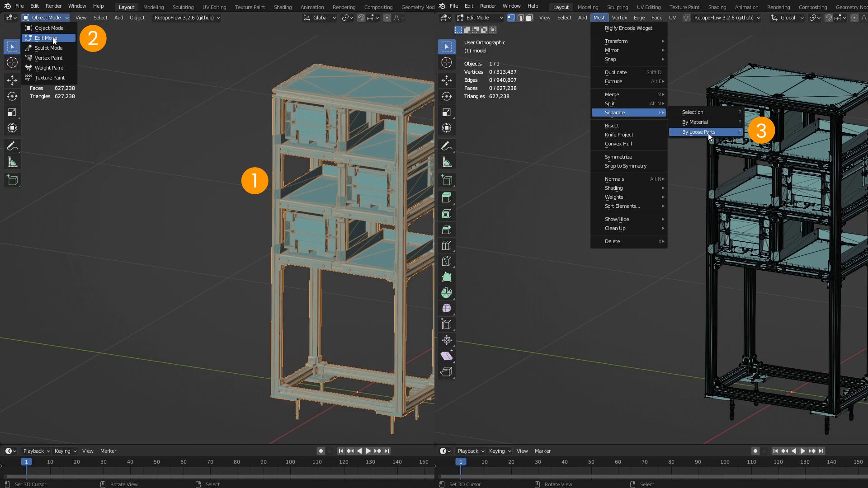Click Convex Hull in the Mesh menu

[618, 144]
